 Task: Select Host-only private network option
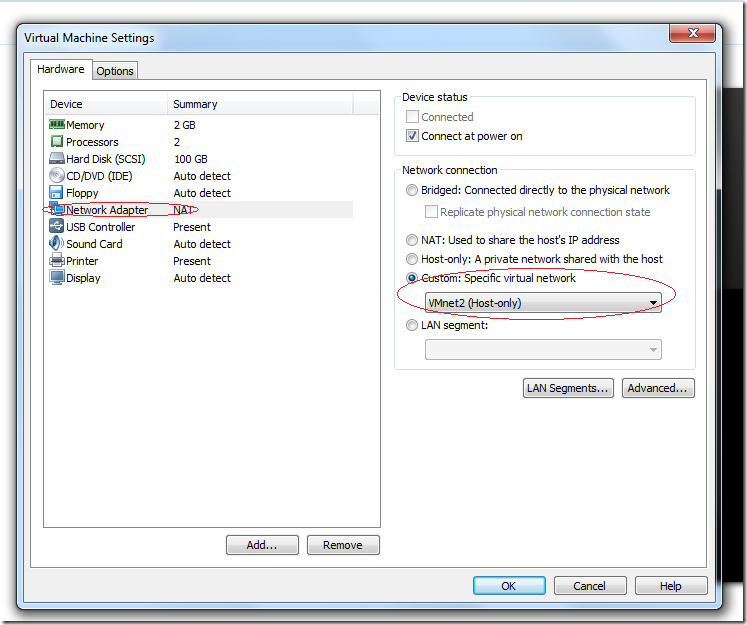(412, 259)
